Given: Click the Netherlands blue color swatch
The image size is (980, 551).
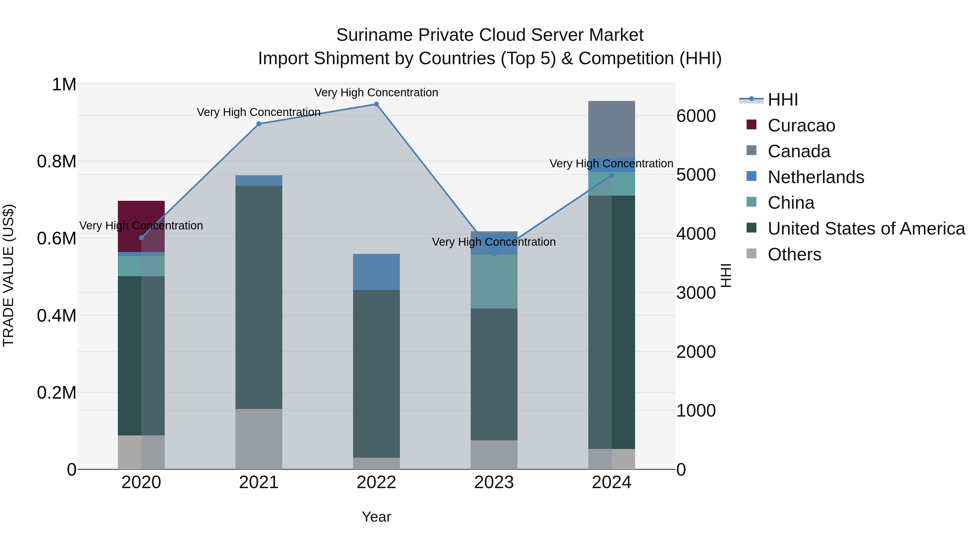Looking at the screenshot, I should 751,176.
